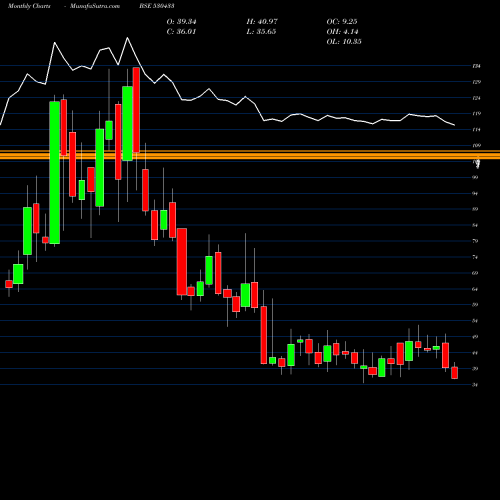Click the 39 price axis label
Image resolution: width=500 pixels, height=500 pixels.
[x=476, y=369]
